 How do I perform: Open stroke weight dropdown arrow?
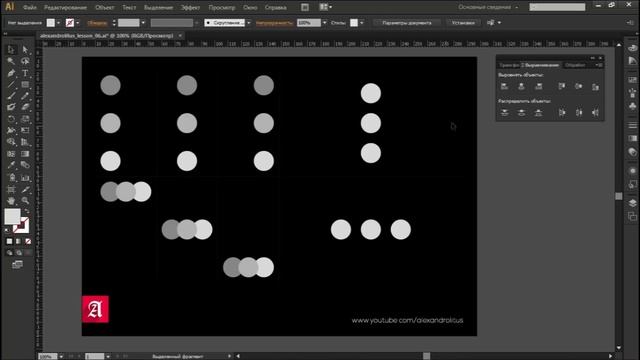click(143, 23)
